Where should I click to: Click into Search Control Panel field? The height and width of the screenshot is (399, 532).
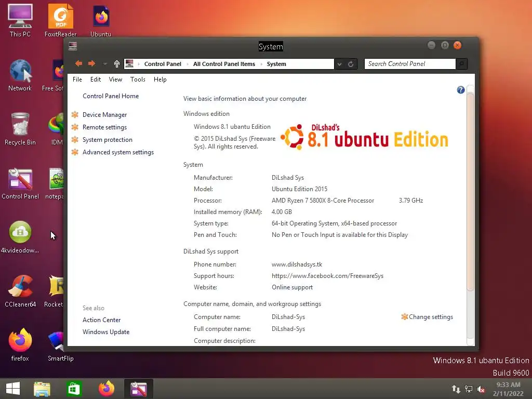click(x=409, y=64)
